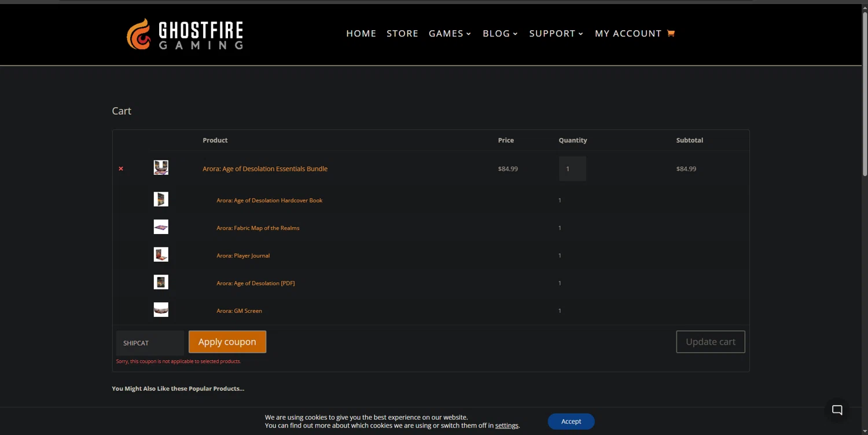Open the Player Journal thumbnail image
Image resolution: width=868 pixels, height=435 pixels.
[161, 254]
